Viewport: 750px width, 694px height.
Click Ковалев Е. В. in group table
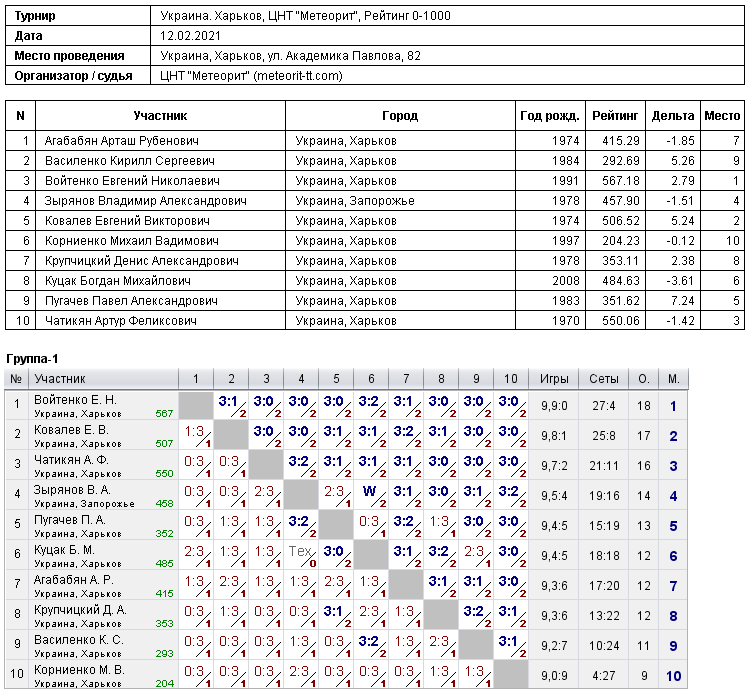[x=71, y=430]
